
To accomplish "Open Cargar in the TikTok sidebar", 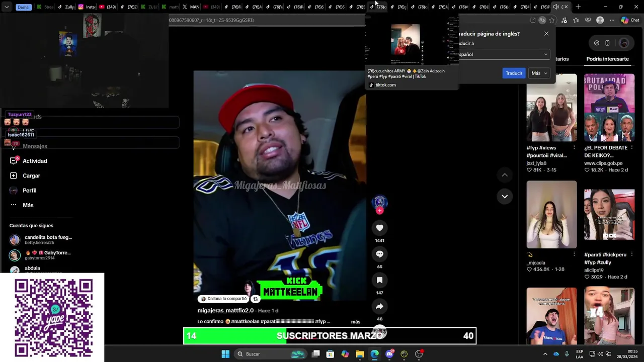I will coord(25,175).
